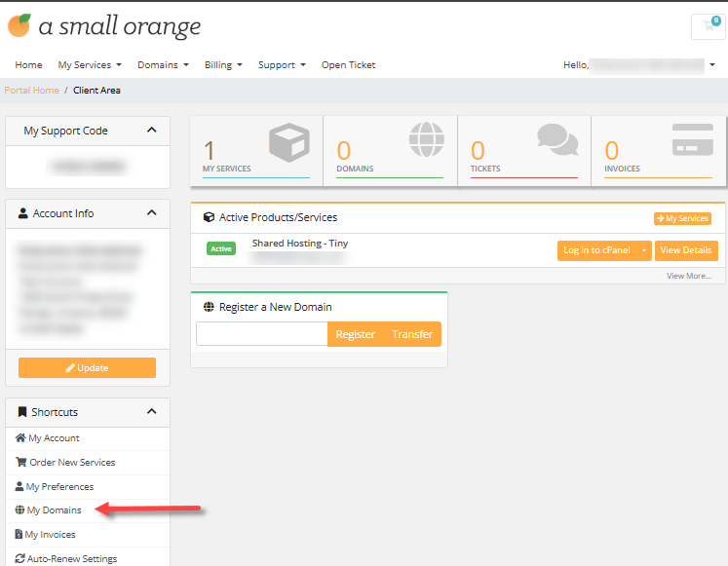Image resolution: width=728 pixels, height=566 pixels.
Task: Click Client Area breadcrumb text
Action: [x=96, y=90]
